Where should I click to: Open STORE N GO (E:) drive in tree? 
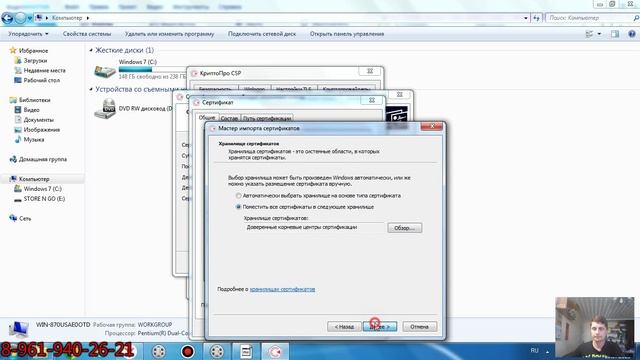[44, 199]
